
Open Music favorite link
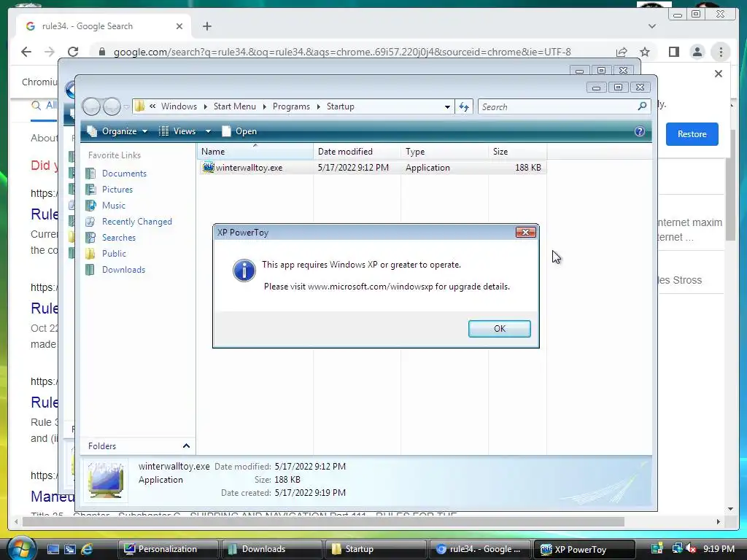pos(113,205)
